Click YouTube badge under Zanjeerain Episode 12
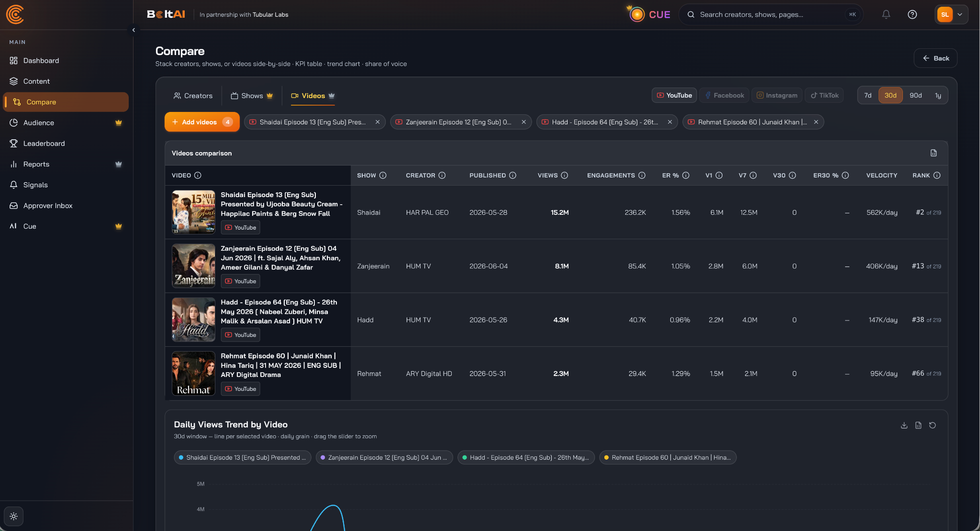Viewport: 980px width, 531px height. pyautogui.click(x=240, y=281)
